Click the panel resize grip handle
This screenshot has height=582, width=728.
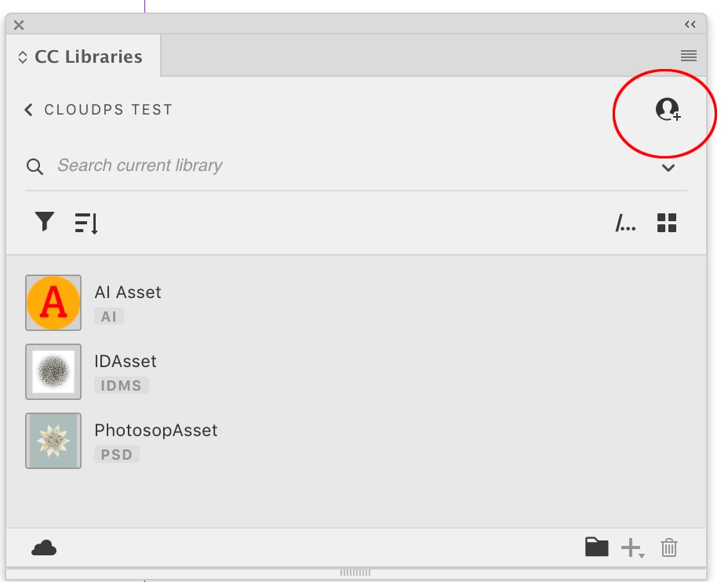click(x=355, y=573)
